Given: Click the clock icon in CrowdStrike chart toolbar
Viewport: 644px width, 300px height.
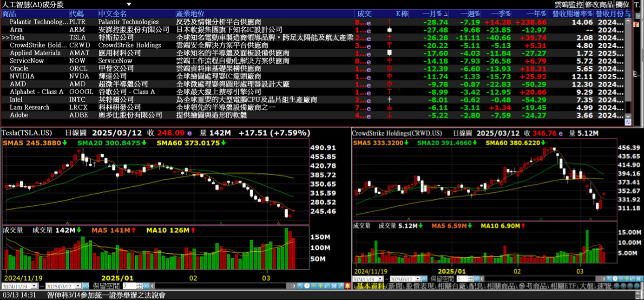Looking at the screenshot, I should point(615,279).
